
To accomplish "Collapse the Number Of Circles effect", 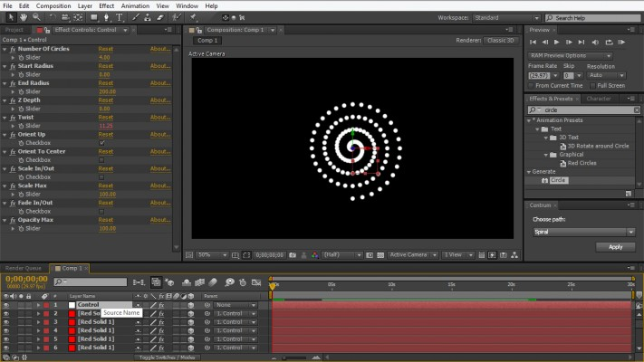I will 5,48.
